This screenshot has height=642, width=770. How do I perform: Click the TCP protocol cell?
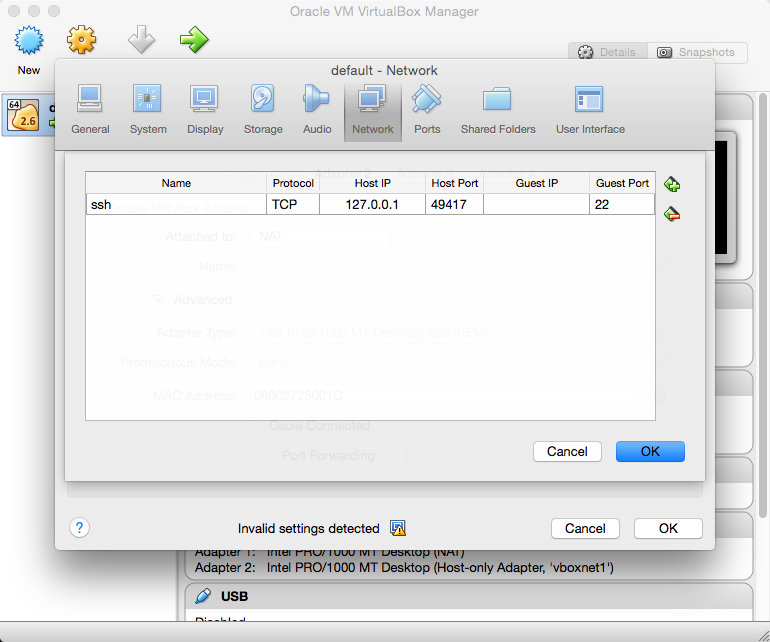click(x=293, y=204)
